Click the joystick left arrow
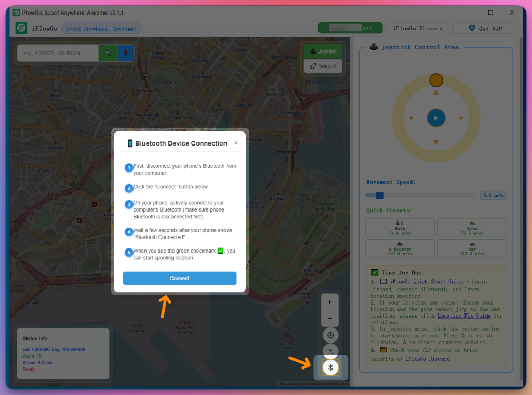Viewport: 532px width, 395px height. point(411,118)
